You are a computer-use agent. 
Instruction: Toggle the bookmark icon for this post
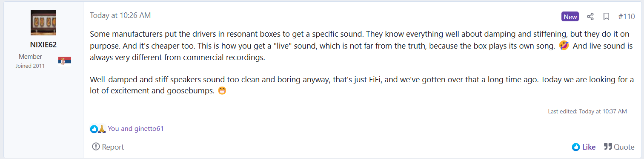[606, 17]
